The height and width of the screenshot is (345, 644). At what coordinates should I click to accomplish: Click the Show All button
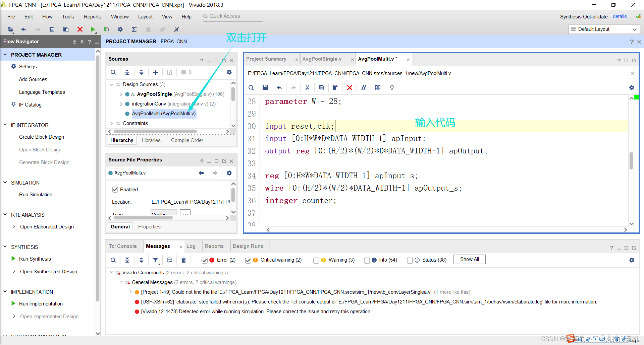tap(469, 259)
